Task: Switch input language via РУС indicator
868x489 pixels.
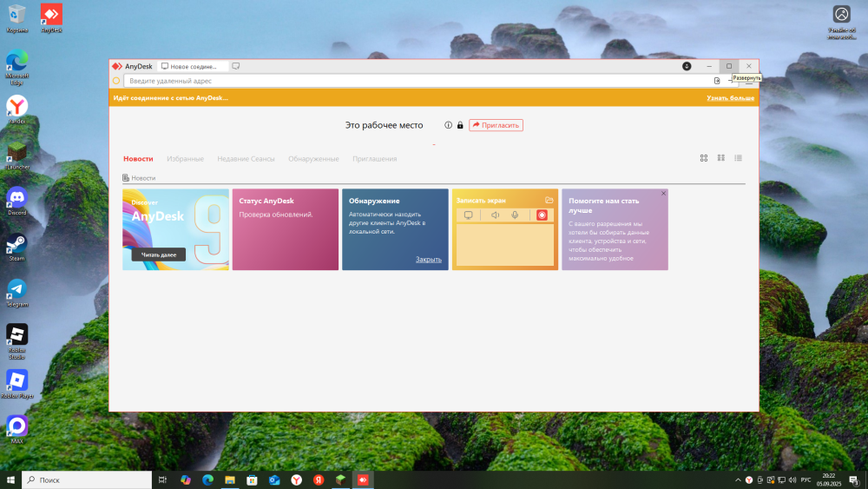Action: point(806,480)
